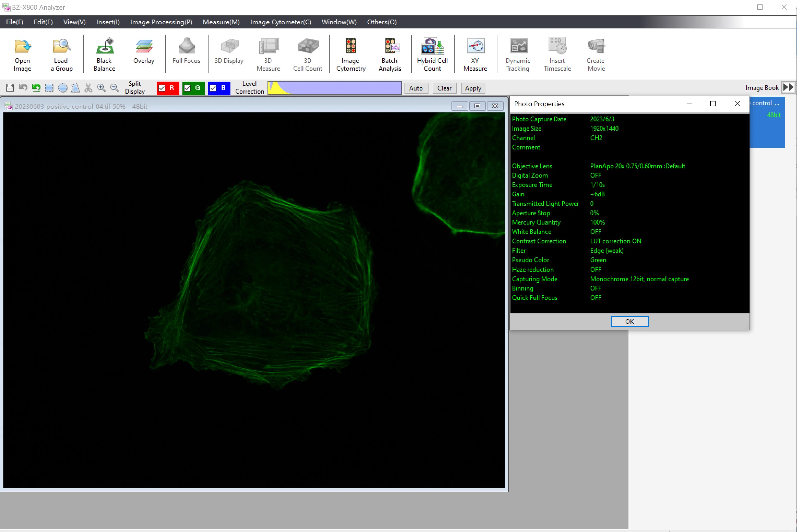Uncheck the green G channel checkbox
The image size is (797, 532).
point(187,88)
